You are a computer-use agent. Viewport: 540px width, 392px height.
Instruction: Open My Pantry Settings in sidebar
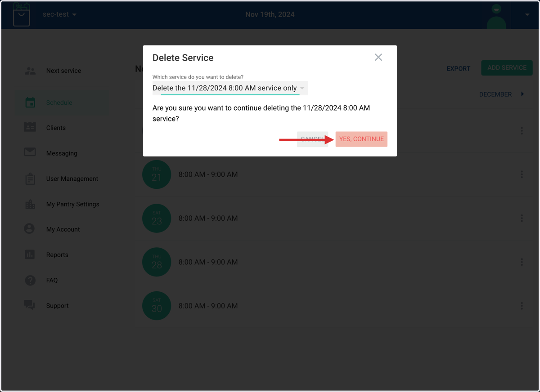(72, 204)
